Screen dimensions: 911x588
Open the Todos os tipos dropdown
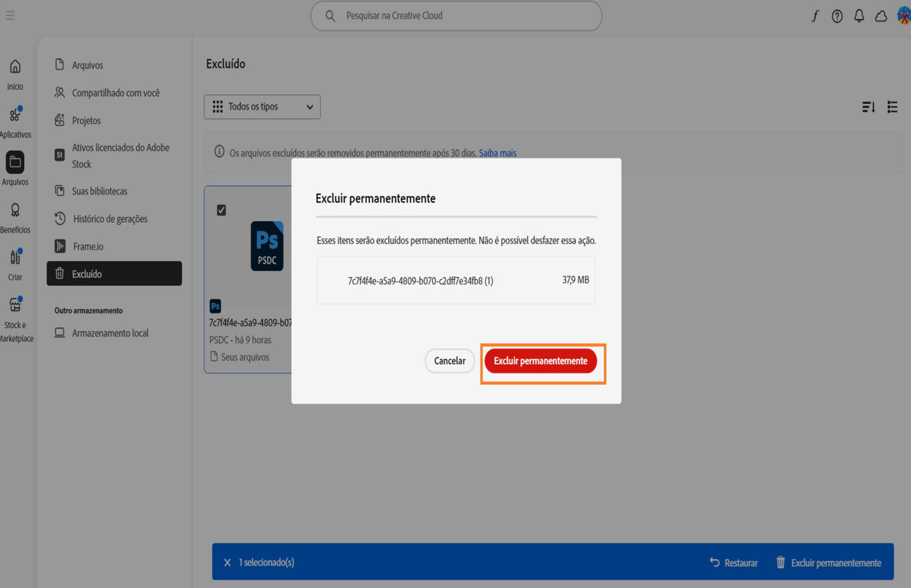262,107
